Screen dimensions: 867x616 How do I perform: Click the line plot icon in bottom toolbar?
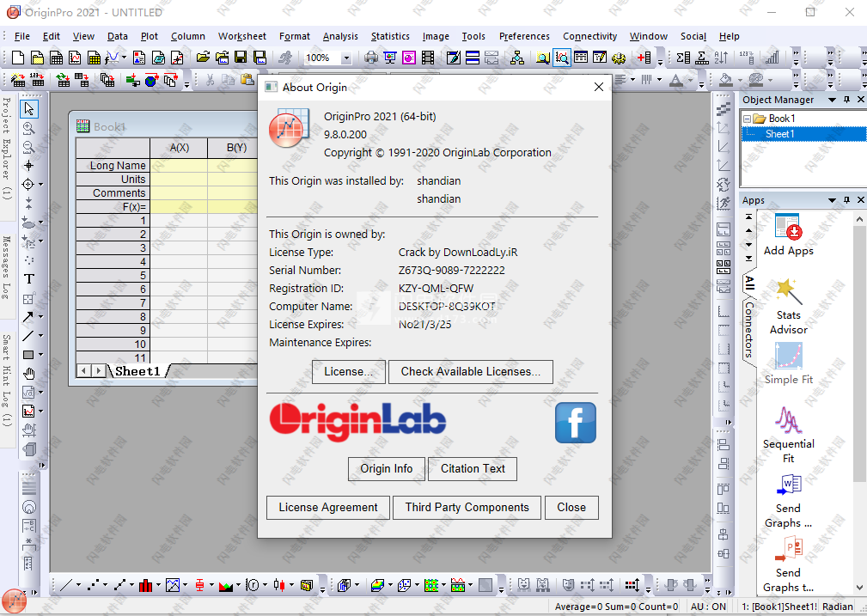tap(66, 584)
